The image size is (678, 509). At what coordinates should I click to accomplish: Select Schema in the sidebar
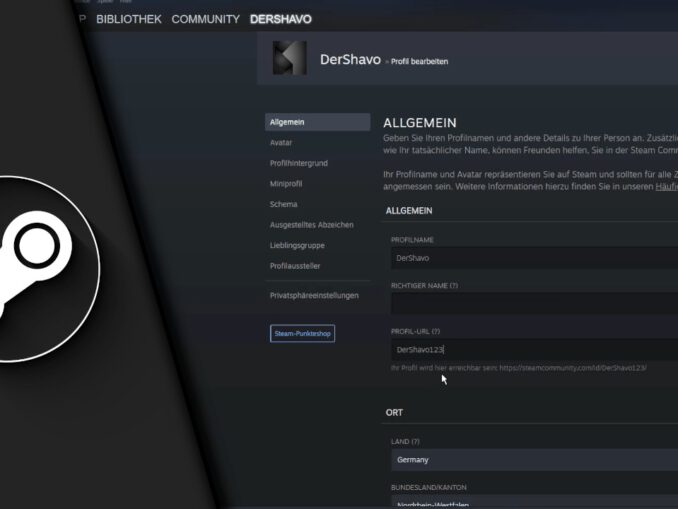(284, 204)
